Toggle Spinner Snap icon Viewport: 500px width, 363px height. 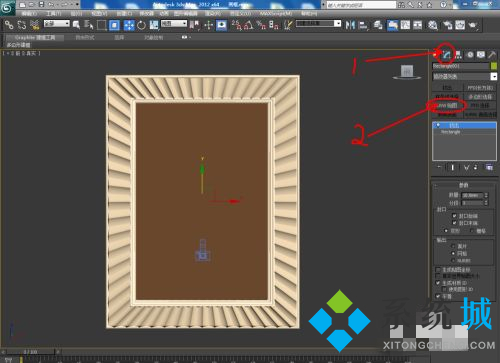tap(274, 25)
